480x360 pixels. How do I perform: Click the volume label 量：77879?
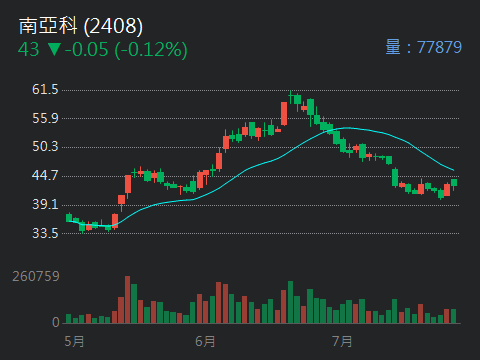pyautogui.click(x=424, y=47)
